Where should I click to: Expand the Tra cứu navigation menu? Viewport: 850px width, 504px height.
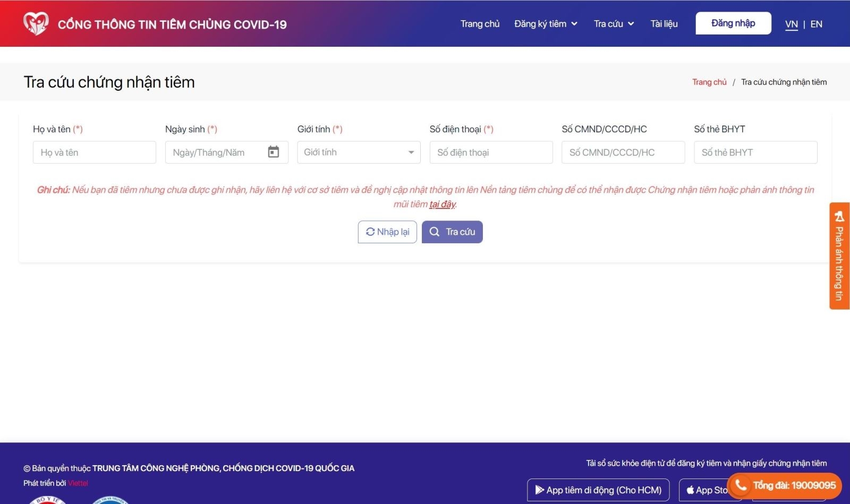pyautogui.click(x=614, y=24)
